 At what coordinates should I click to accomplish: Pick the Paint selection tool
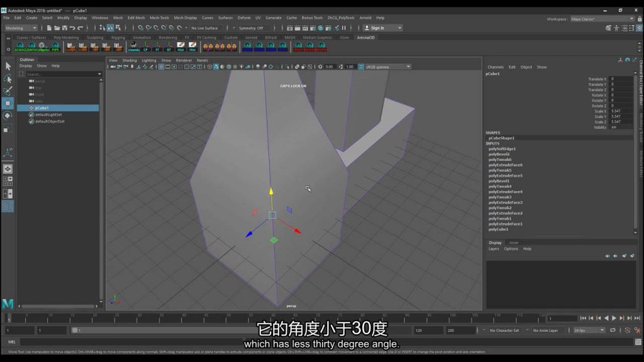8,90
